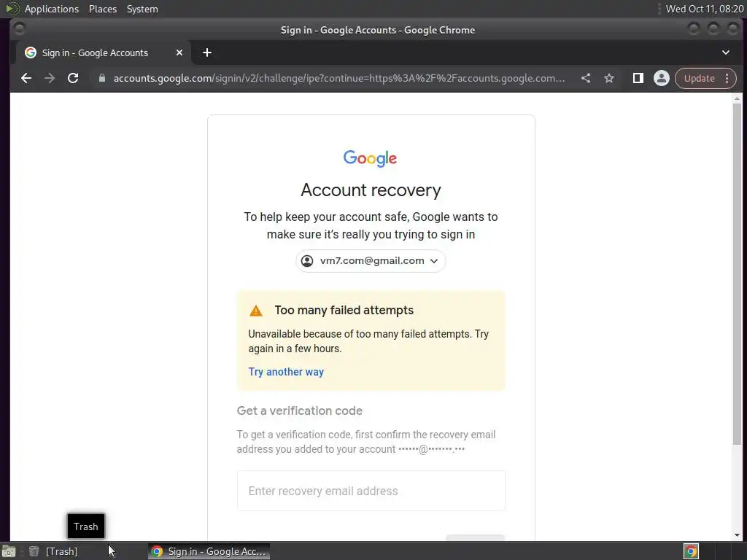Image resolution: width=747 pixels, height=560 pixels.
Task: Click the Too many failed attempts heading
Action: 344,311
